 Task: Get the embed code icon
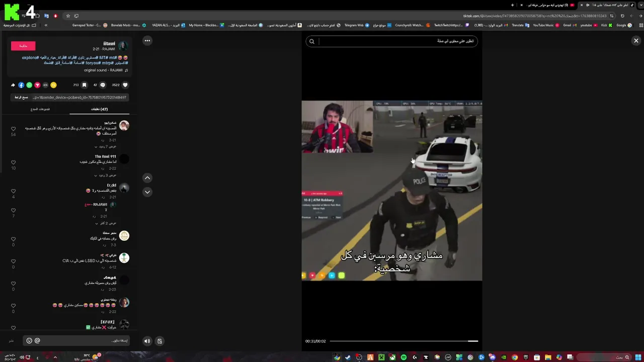pyautogui.click(x=45, y=85)
